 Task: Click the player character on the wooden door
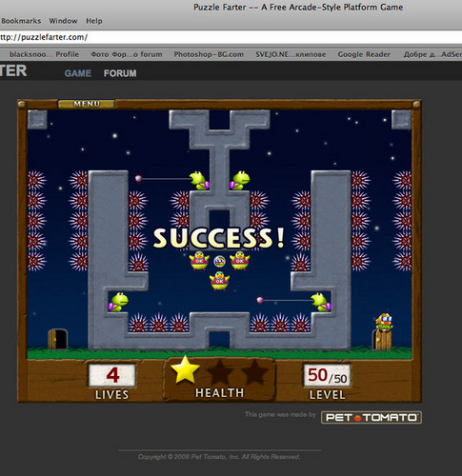pyautogui.click(x=384, y=322)
